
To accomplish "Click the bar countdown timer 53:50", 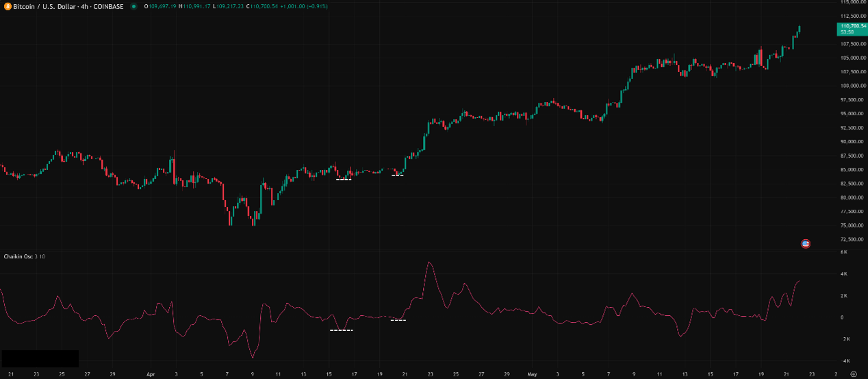I will point(846,32).
